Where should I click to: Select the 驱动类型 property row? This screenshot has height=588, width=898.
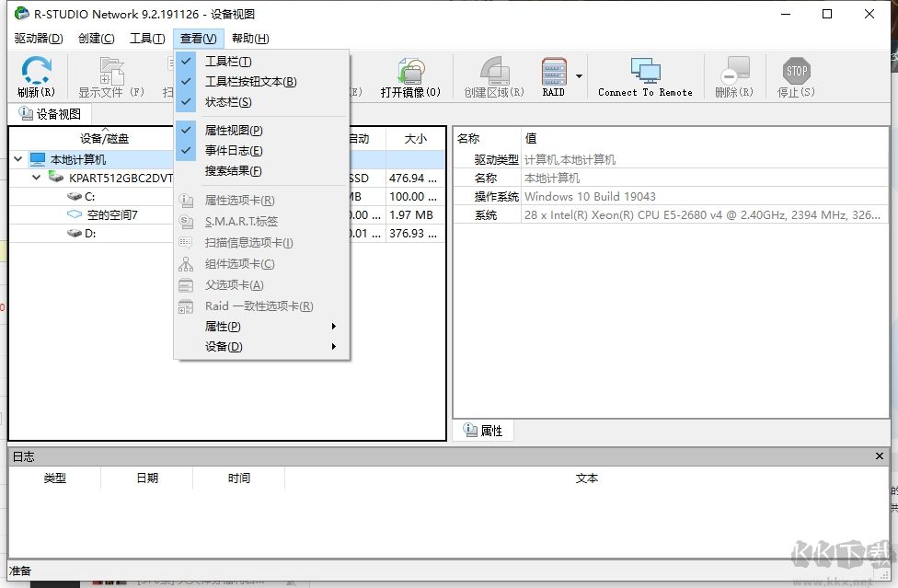[x=672, y=159]
